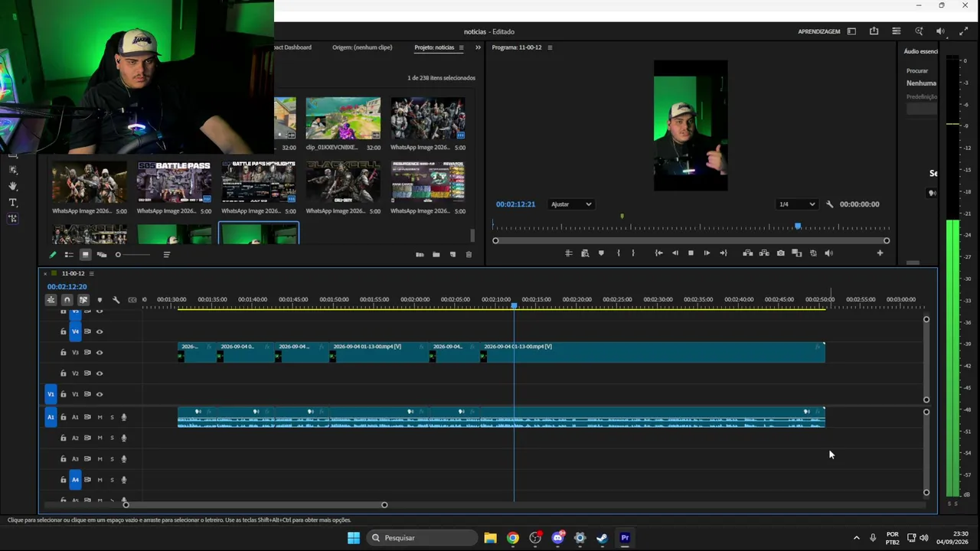980x551 pixels.
Task: Click the Export Frame camera icon
Action: [x=780, y=253]
